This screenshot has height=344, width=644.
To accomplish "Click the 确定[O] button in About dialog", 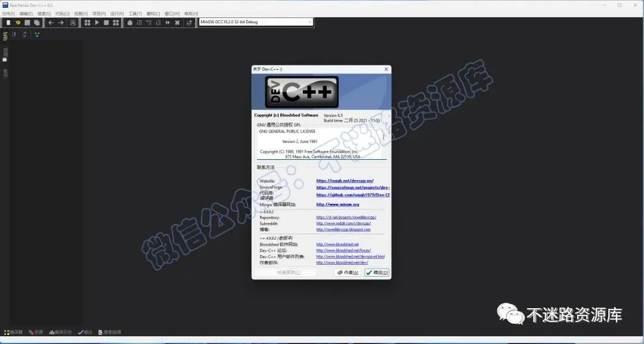I will pos(377,272).
